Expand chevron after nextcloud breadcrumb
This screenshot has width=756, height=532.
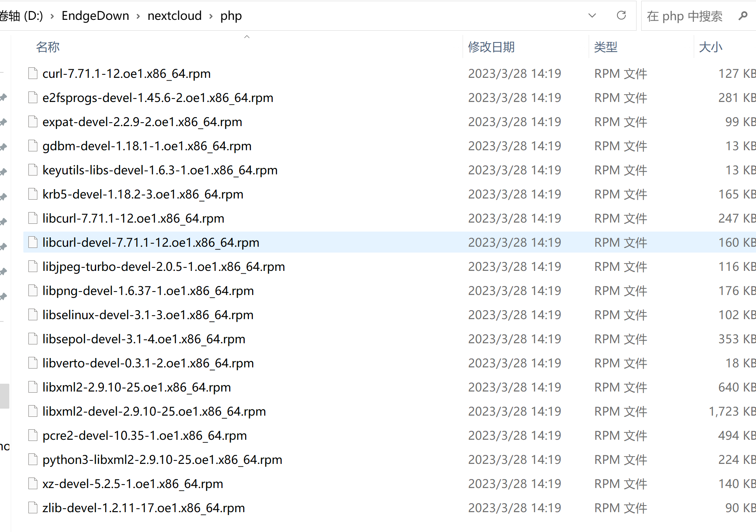(211, 16)
